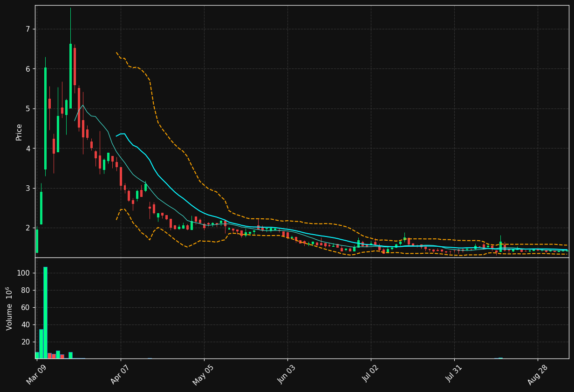Click the volume axis value 20
Image resolution: width=574 pixels, height=392 pixels.
26,342
